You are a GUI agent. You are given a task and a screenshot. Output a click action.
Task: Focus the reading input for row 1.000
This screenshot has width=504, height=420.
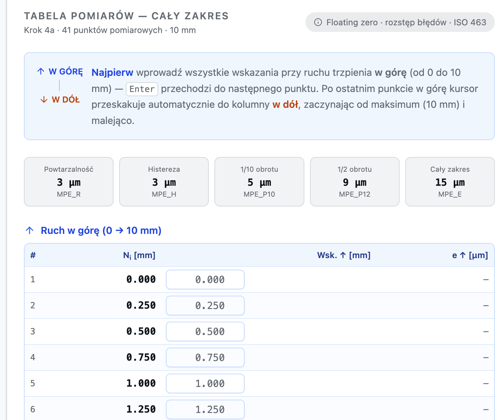[x=205, y=383]
